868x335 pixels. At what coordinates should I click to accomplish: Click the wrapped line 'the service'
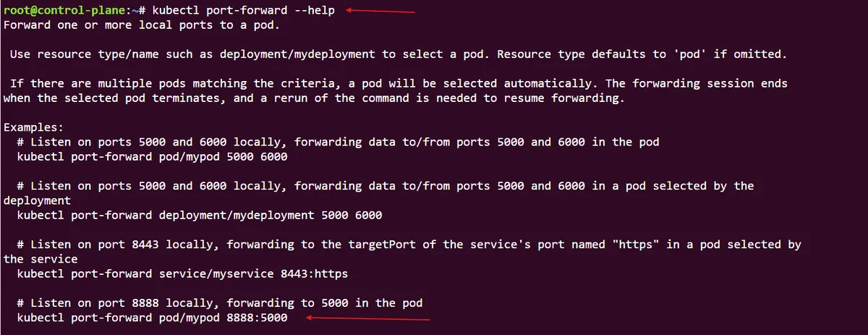(41, 259)
